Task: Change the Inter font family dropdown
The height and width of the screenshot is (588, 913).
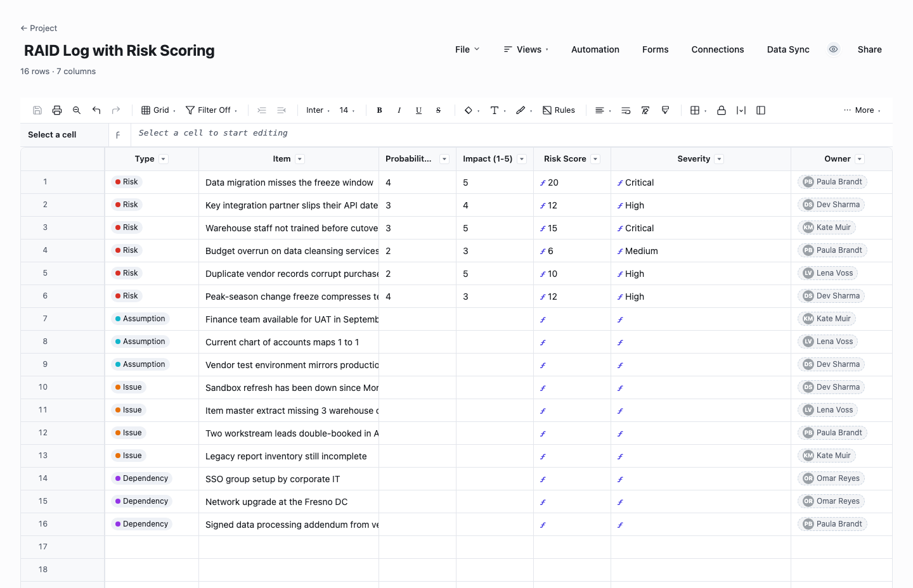Action: [318, 110]
